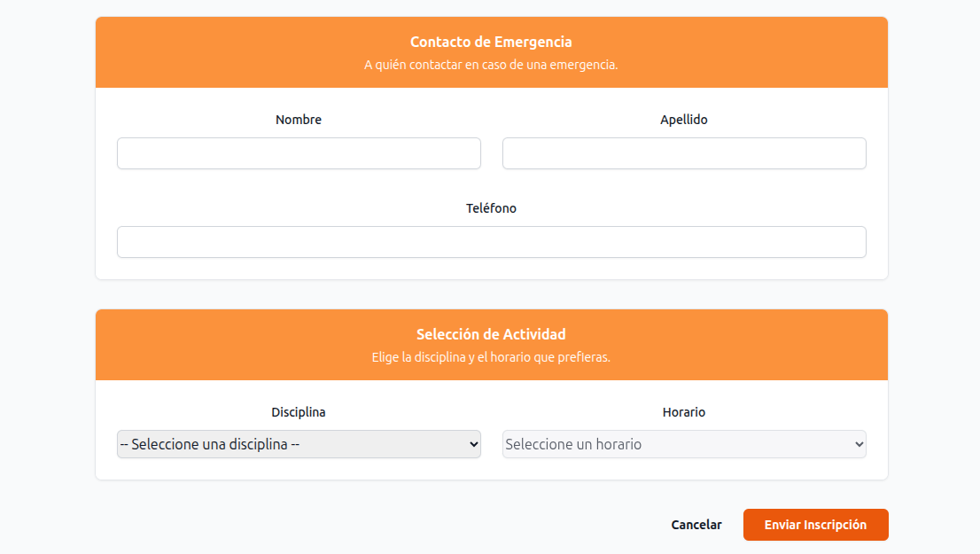
Task: Click the Selección de Actividad header
Action: click(x=491, y=334)
